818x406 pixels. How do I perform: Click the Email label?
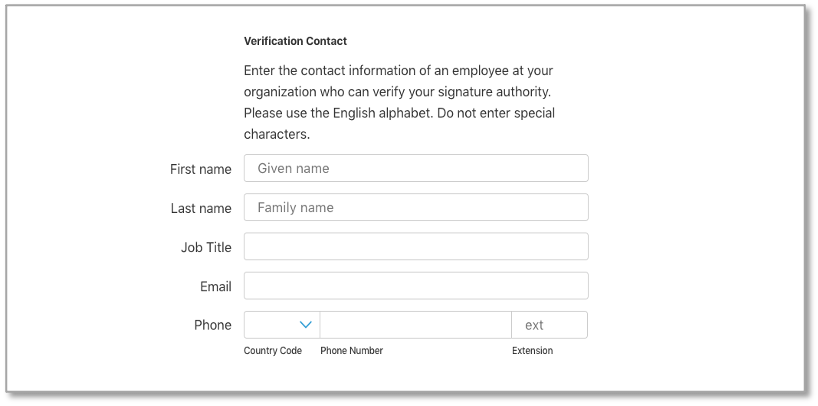click(216, 287)
